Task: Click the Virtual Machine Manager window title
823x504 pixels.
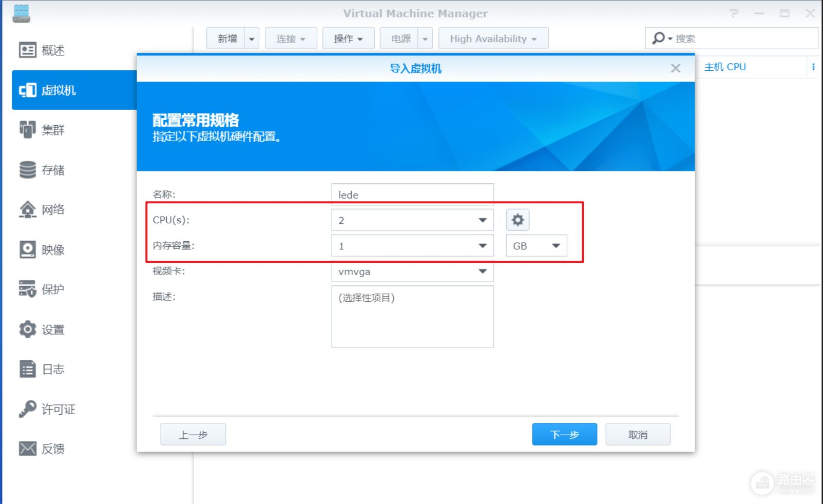Action: click(x=415, y=13)
